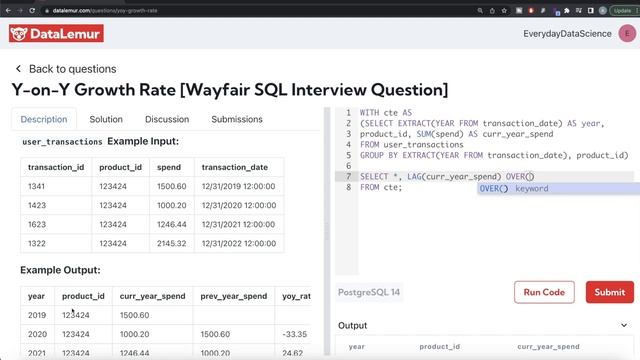Click the Back to questions chevron arrow
Screen dimensions: 640x360
pyautogui.click(x=18, y=69)
